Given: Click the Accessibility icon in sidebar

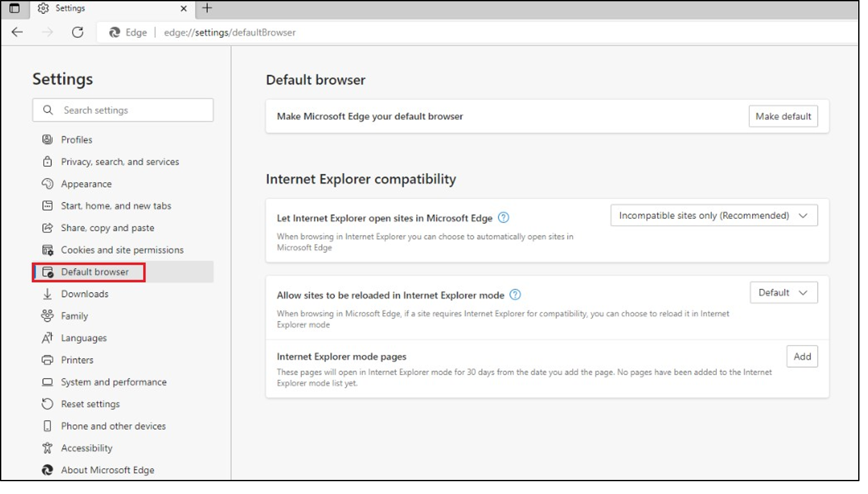Looking at the screenshot, I should (x=47, y=448).
